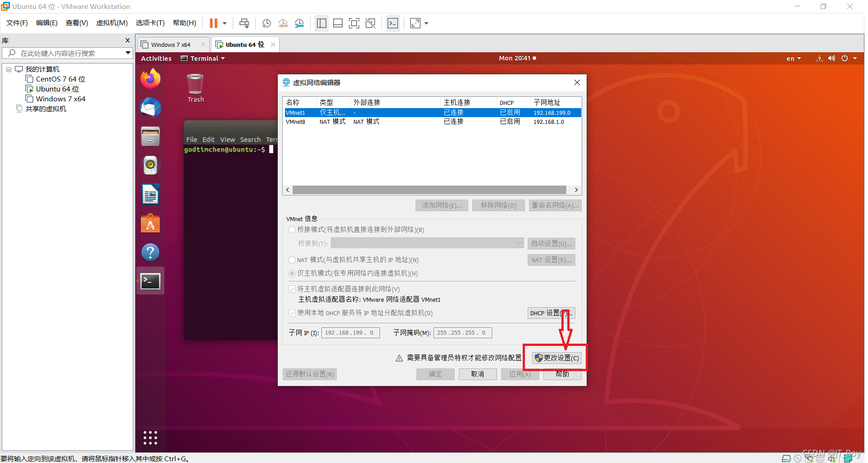Open the 选项卡(T) menu
Viewport: 868px width, 463px height.
tap(150, 23)
